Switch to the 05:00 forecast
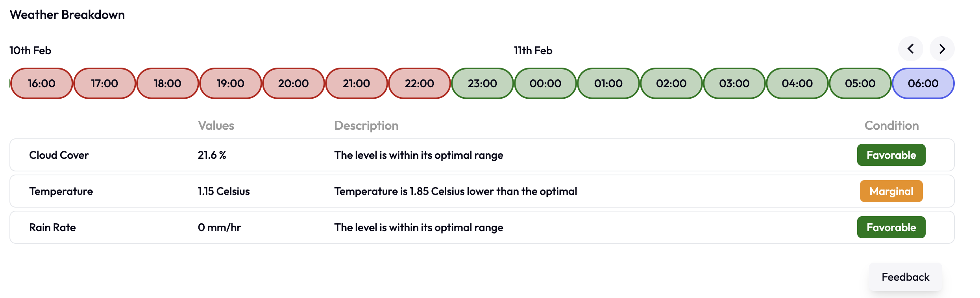The width and height of the screenshot is (980, 298). click(x=860, y=83)
